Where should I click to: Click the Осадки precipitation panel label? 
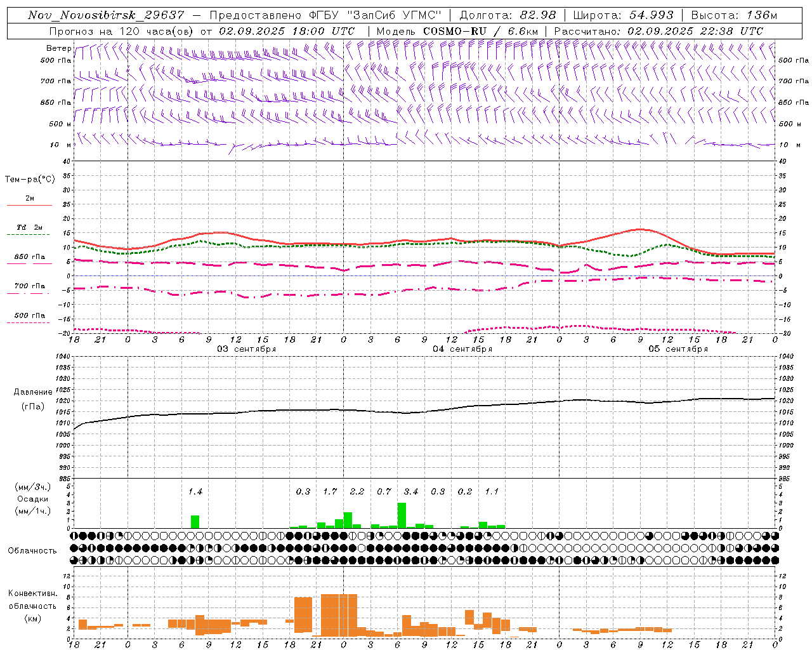[x=32, y=499]
